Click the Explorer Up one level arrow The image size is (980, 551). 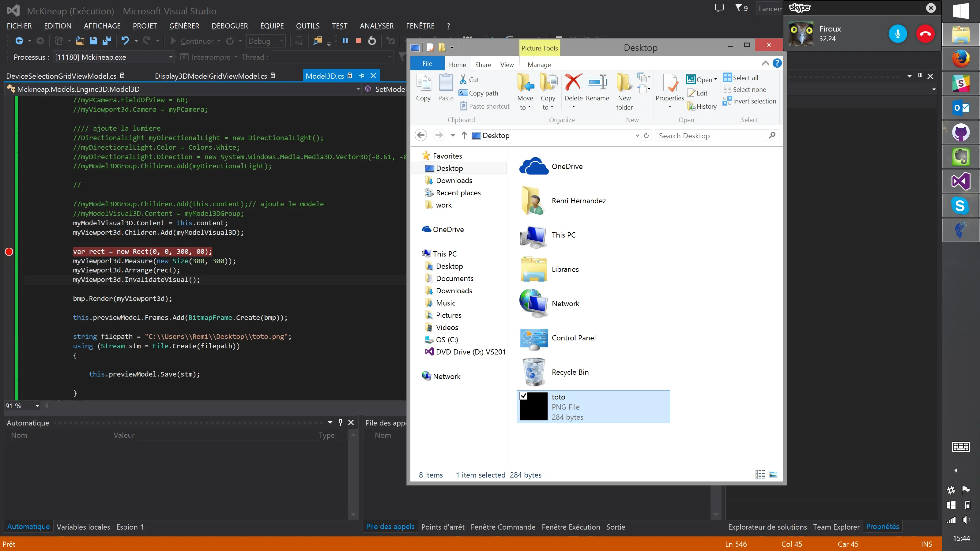[x=464, y=135]
